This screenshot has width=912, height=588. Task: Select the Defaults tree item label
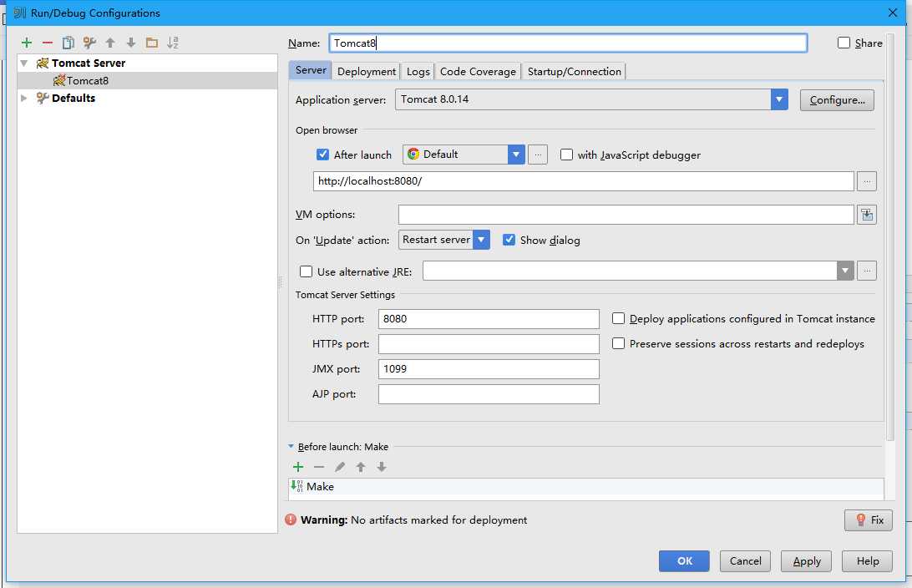73,98
